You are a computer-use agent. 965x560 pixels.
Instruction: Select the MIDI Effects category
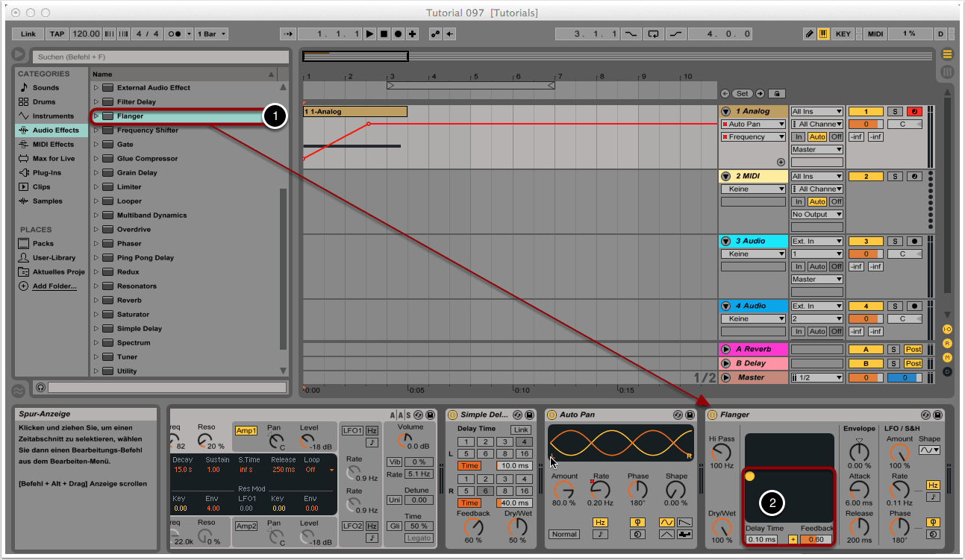tap(52, 145)
